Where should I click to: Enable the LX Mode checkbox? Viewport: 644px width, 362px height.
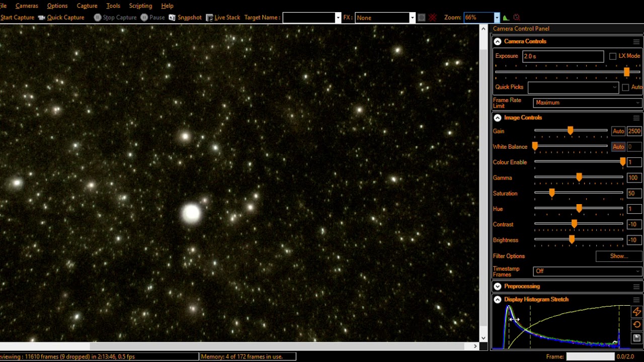pyautogui.click(x=613, y=56)
